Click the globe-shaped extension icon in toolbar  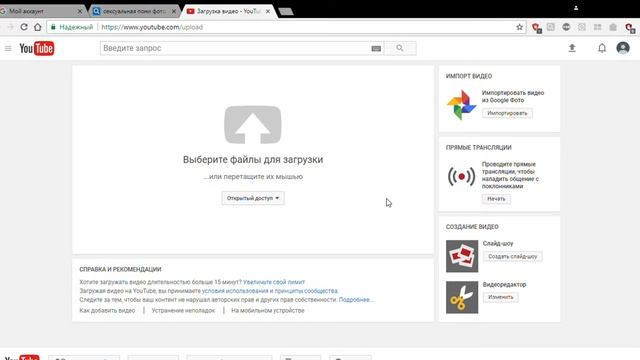[x=566, y=27]
